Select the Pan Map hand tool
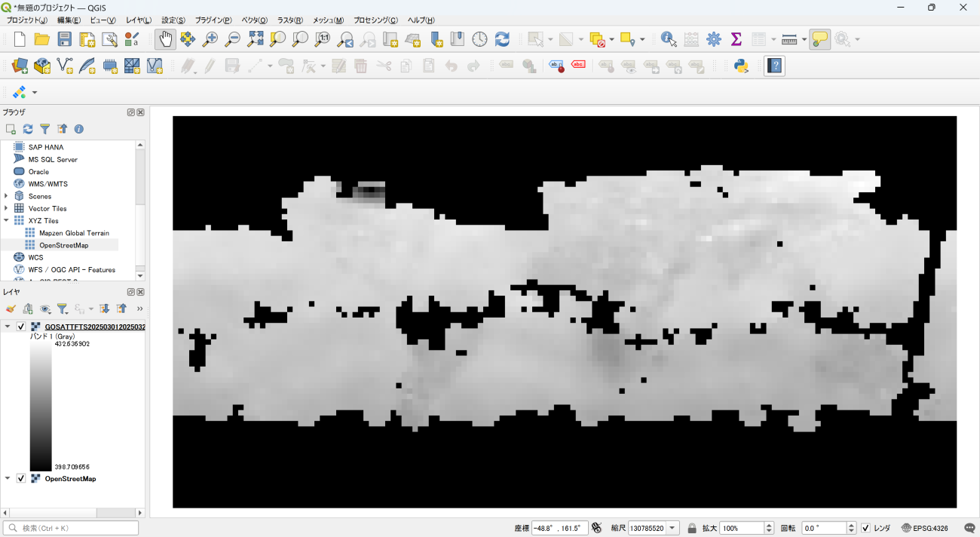 165,39
